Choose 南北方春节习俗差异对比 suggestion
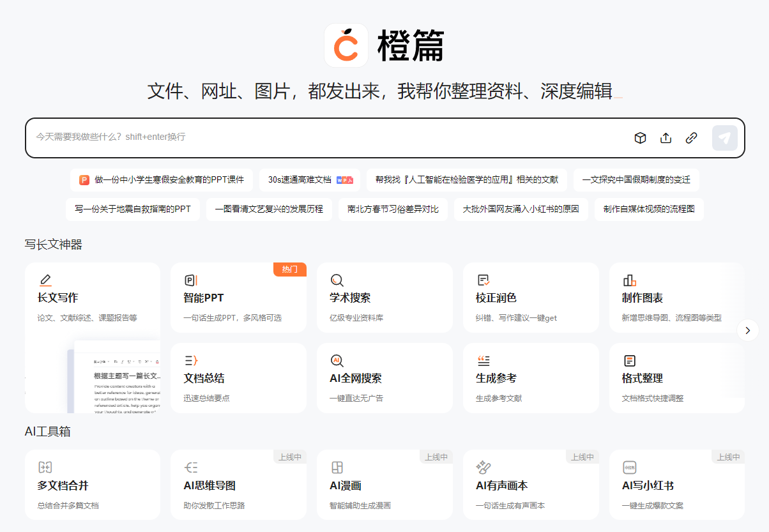 tap(393, 209)
